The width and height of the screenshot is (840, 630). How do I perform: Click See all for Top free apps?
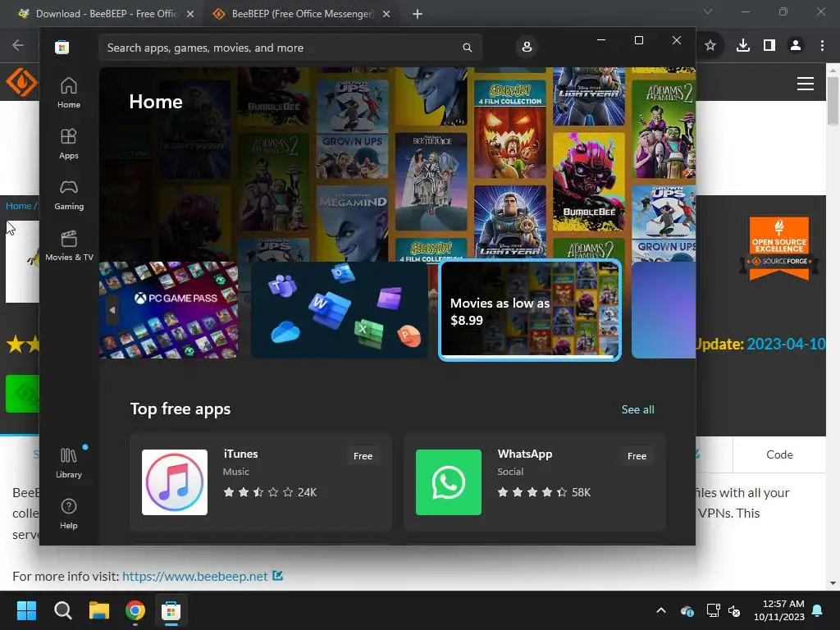(x=637, y=409)
